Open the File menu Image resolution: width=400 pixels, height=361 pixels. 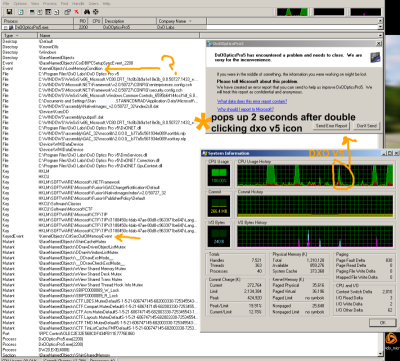(6, 3)
